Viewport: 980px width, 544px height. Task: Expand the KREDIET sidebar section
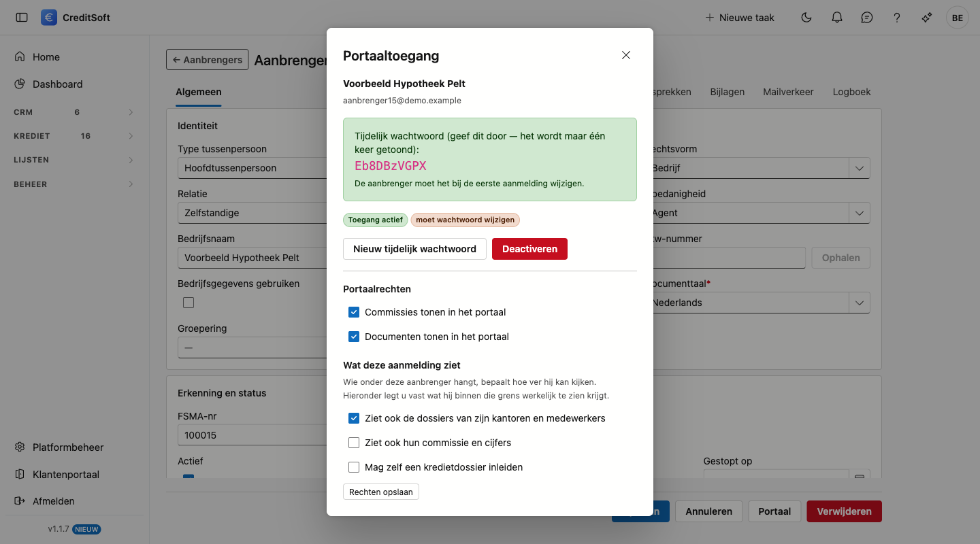pyautogui.click(x=75, y=136)
